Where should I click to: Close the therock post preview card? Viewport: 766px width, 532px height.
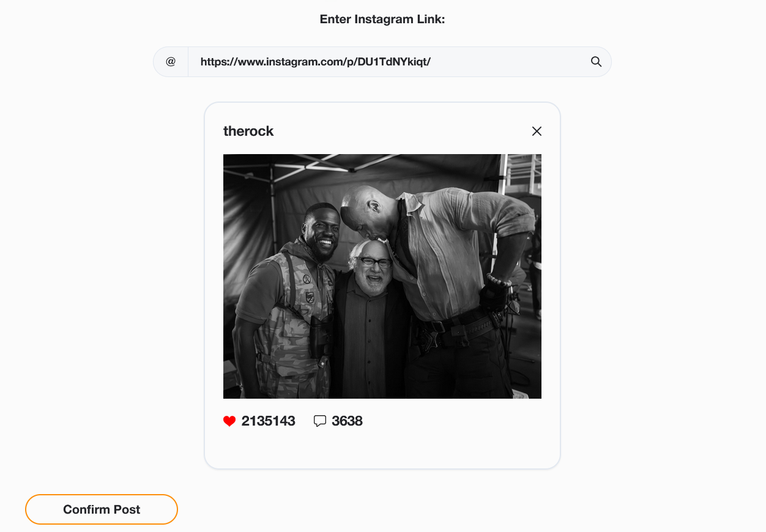point(537,131)
